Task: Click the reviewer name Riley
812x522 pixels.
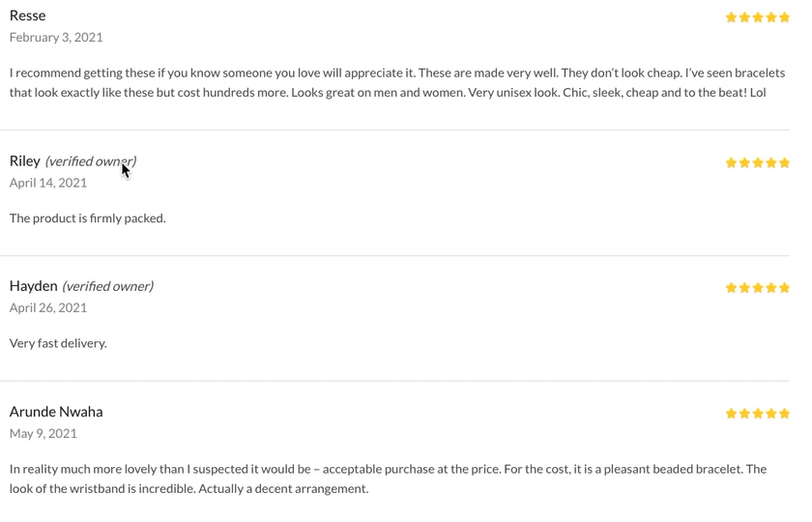Action: coord(25,161)
